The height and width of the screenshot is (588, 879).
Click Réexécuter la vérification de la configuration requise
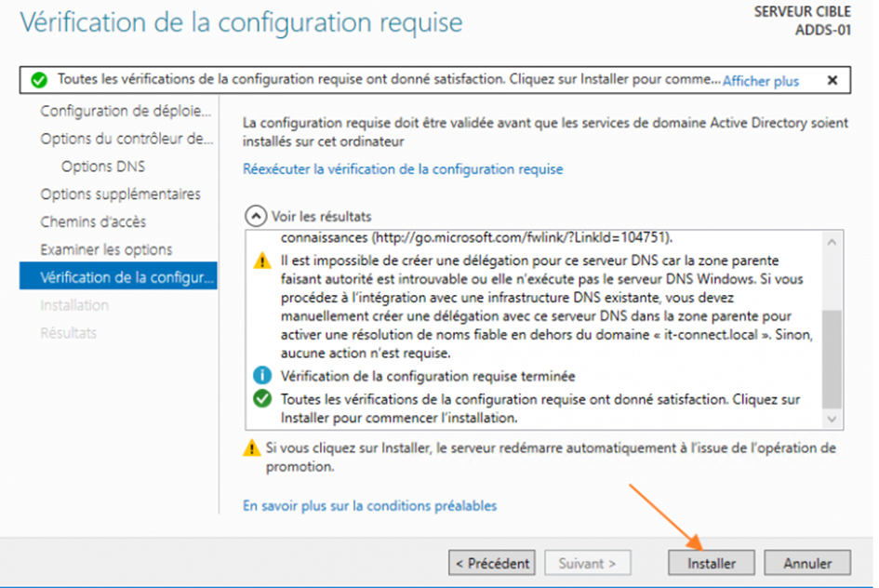(x=403, y=169)
